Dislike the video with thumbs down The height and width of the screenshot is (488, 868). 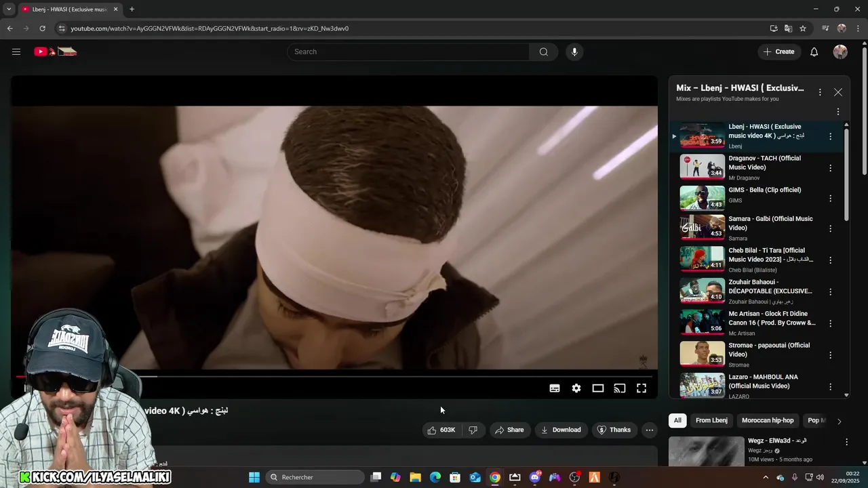coord(473,430)
